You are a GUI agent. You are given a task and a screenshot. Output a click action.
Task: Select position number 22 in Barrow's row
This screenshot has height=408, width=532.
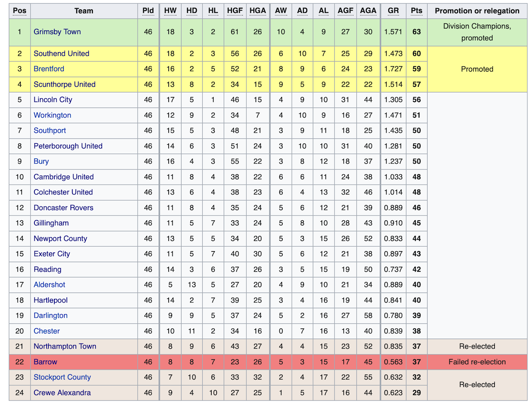[20, 362]
